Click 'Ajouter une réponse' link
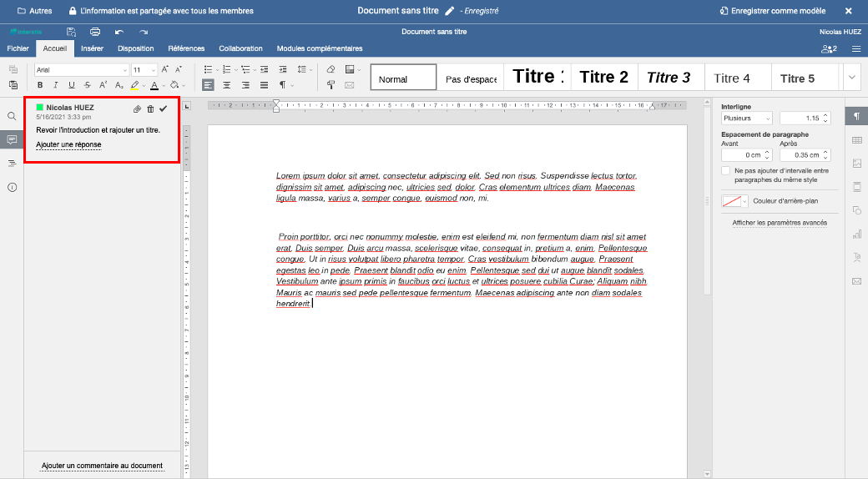Screen dimensions: 868x479 [68, 144]
